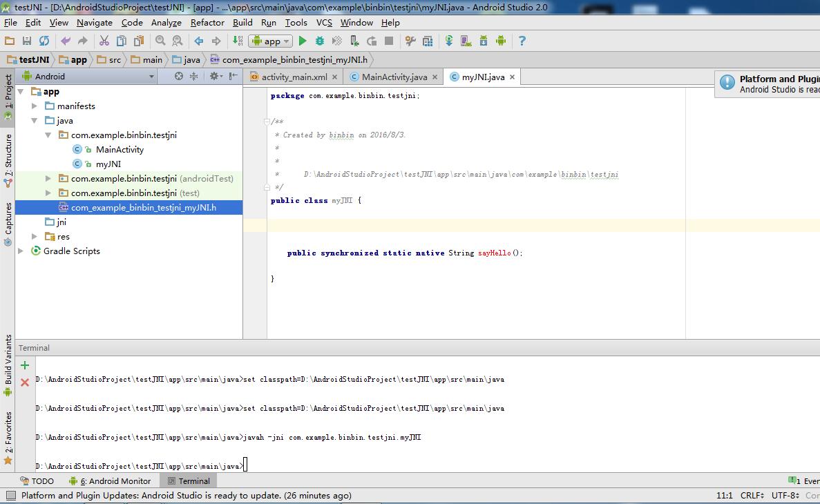The width and height of the screenshot is (820, 504).
Task: Click the Rerun toolbar icon
Action: click(x=371, y=41)
